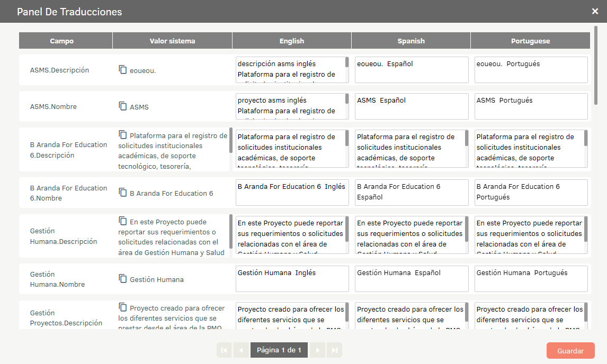This screenshot has height=364, width=607.
Task: Select the 'ASMS.Nombre' field name
Action: [x=53, y=106]
